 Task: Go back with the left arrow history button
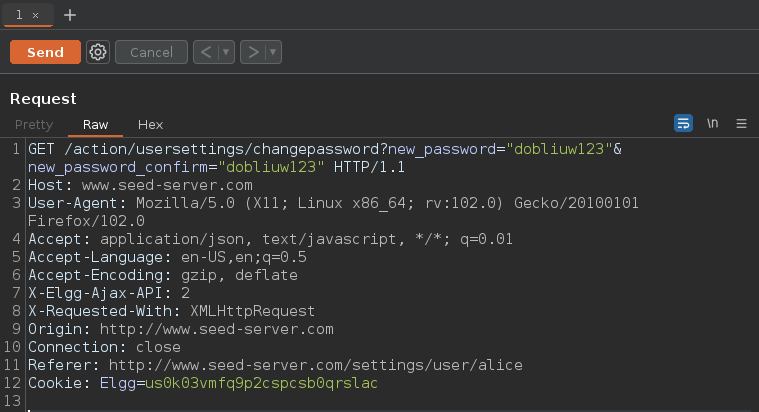tap(206, 52)
